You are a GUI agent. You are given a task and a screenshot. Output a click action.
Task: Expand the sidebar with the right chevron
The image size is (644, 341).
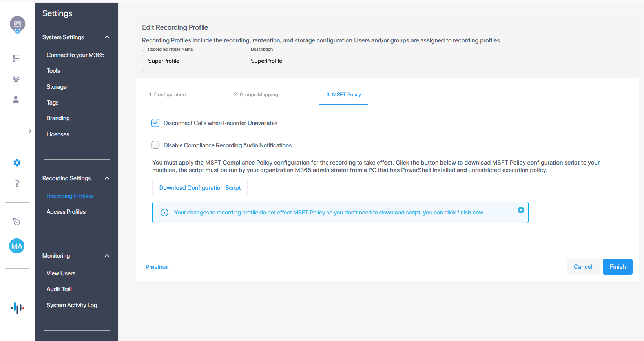[x=30, y=131]
